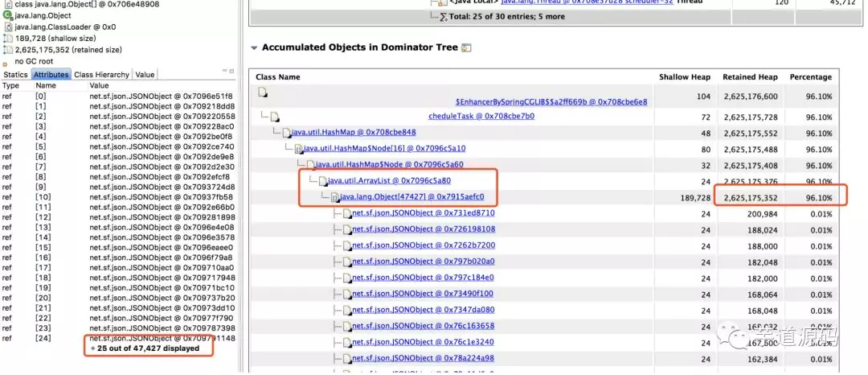This screenshot has width=868, height=375.
Task: Select the Attributes tab
Action: (51, 74)
